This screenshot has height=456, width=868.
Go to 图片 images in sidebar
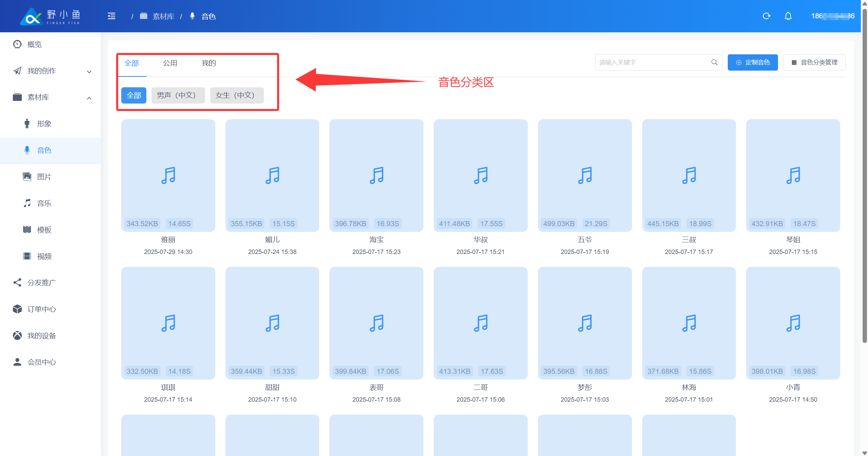pyautogui.click(x=44, y=177)
